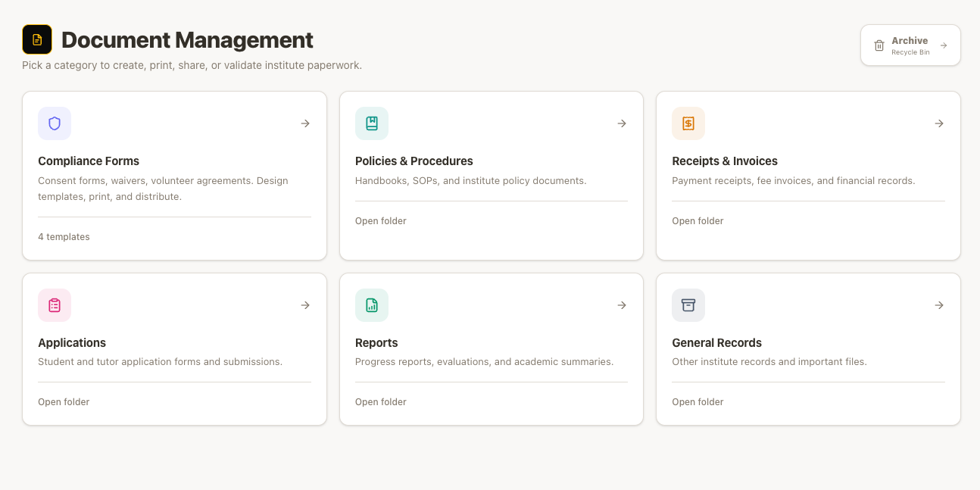
Task: Click the Policies & Procedures book icon
Action: click(x=372, y=123)
